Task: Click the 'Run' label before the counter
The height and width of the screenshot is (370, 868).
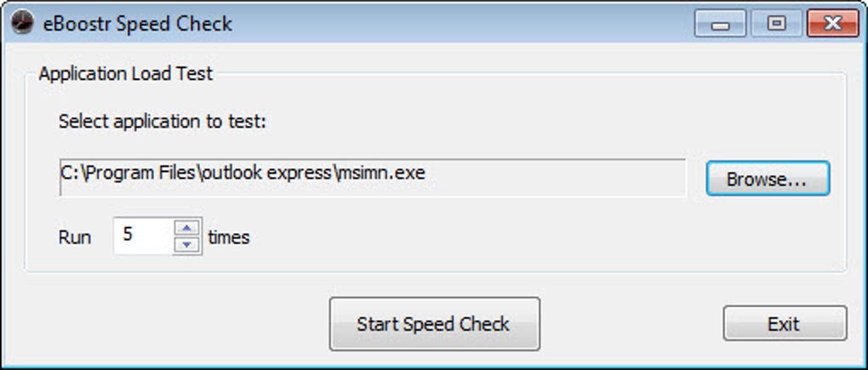Action: (x=75, y=237)
